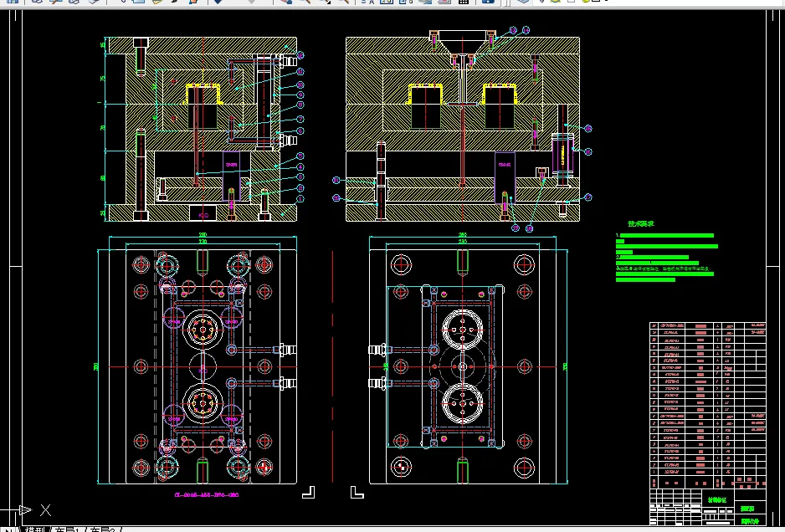This screenshot has width=785, height=532.
Task: Select part balloon number 11
Action: 300,72
